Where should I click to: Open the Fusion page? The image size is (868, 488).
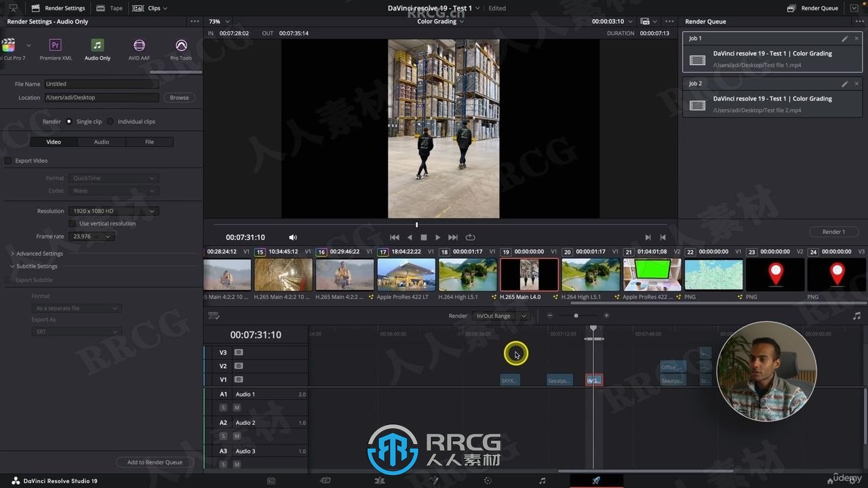434,481
